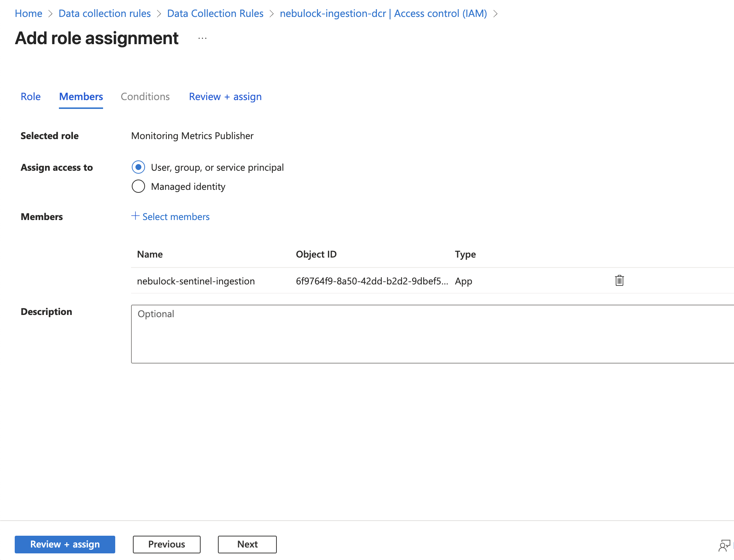Navigate to Home breadcrumb
The width and height of the screenshot is (734, 560).
pyautogui.click(x=28, y=14)
